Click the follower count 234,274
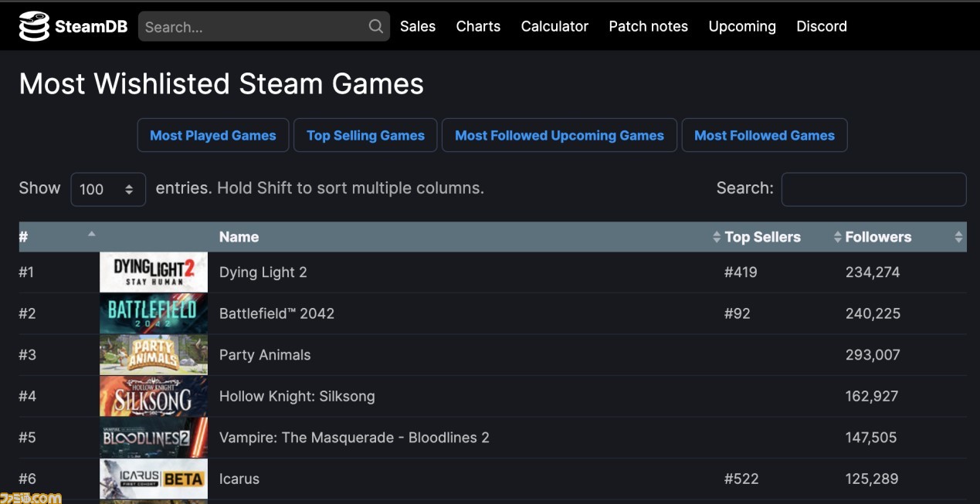This screenshot has height=504, width=980. [x=873, y=272]
